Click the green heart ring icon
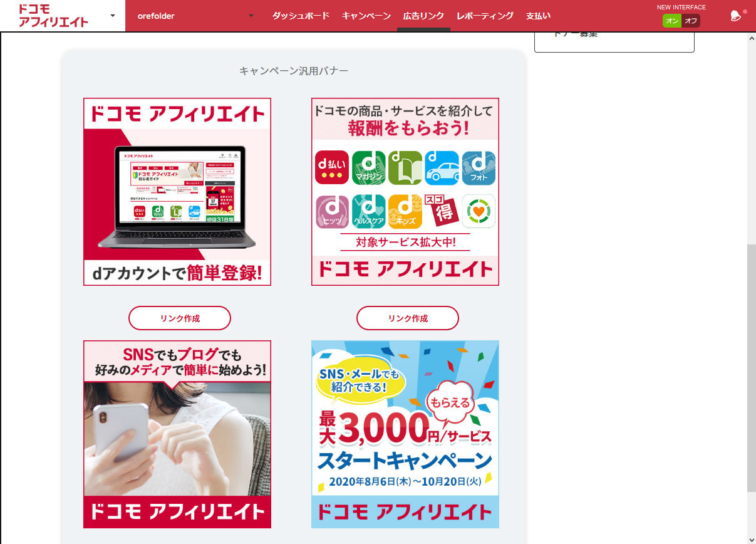This screenshot has height=544, width=756. (479, 211)
